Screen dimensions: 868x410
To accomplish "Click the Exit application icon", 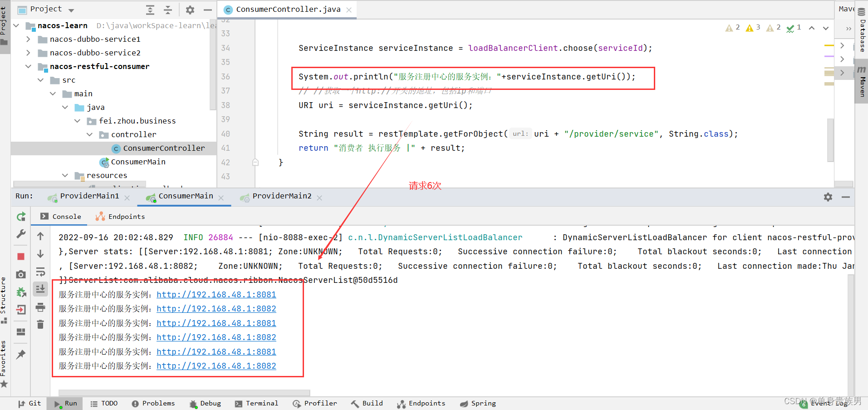I will [21, 310].
